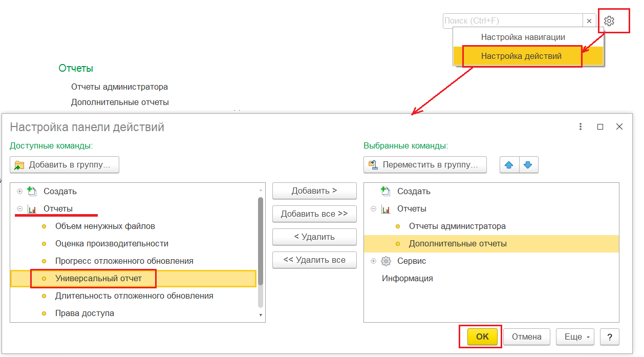
Task: Choose Настройка навигации menu item
Action: coord(523,37)
